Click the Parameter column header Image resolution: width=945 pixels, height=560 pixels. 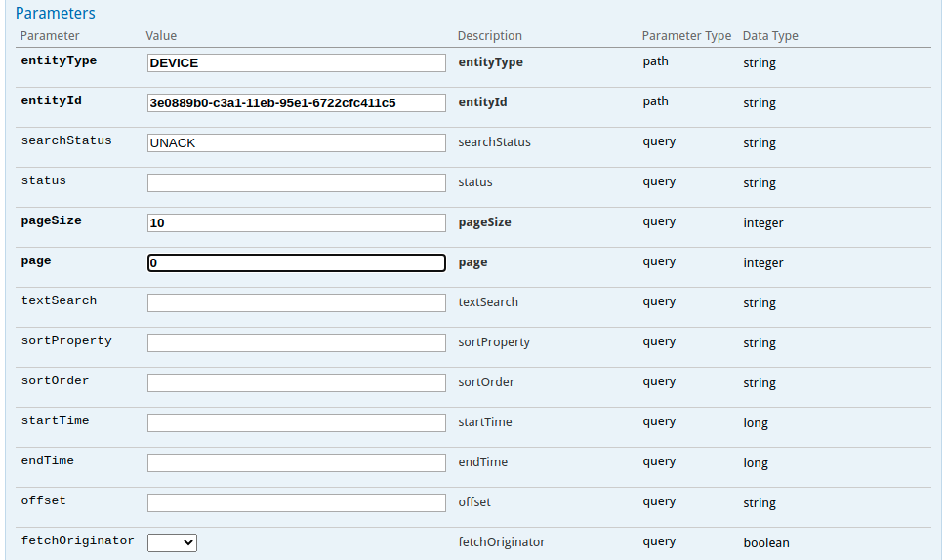[50, 35]
